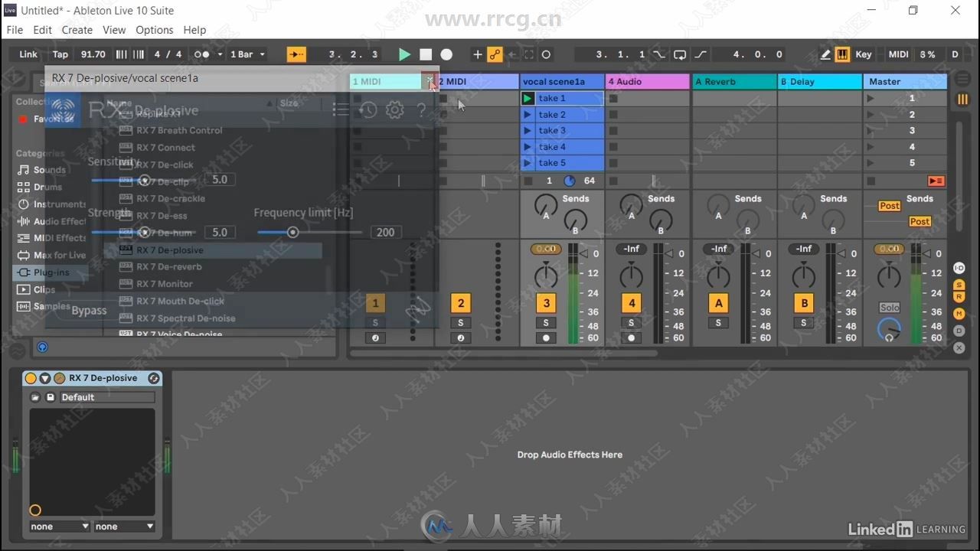Open the View menu
This screenshot has height=551, width=980.
[x=114, y=30]
